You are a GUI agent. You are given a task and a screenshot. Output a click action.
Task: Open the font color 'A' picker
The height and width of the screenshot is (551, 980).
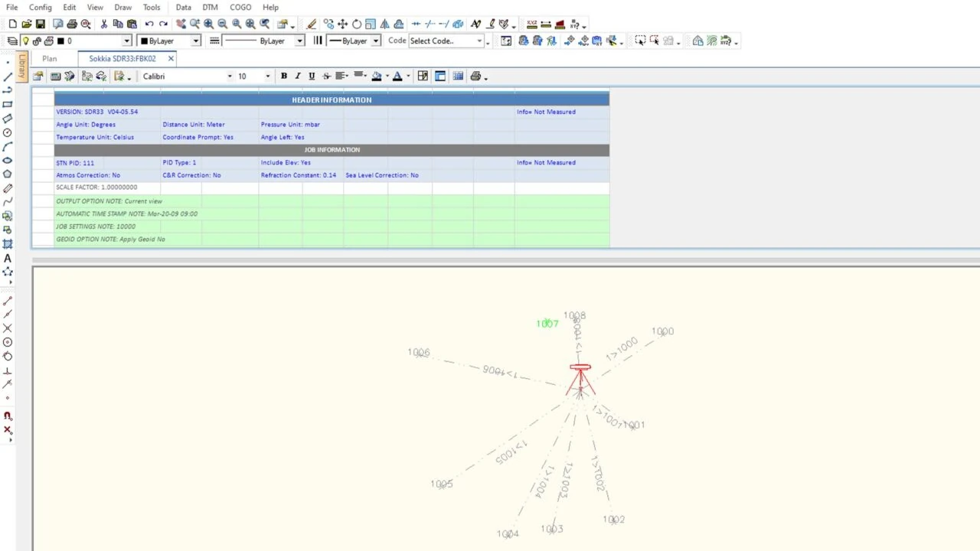(397, 76)
